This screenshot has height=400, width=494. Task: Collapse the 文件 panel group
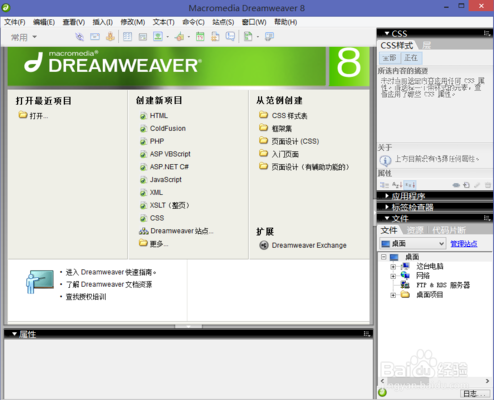[x=387, y=218]
